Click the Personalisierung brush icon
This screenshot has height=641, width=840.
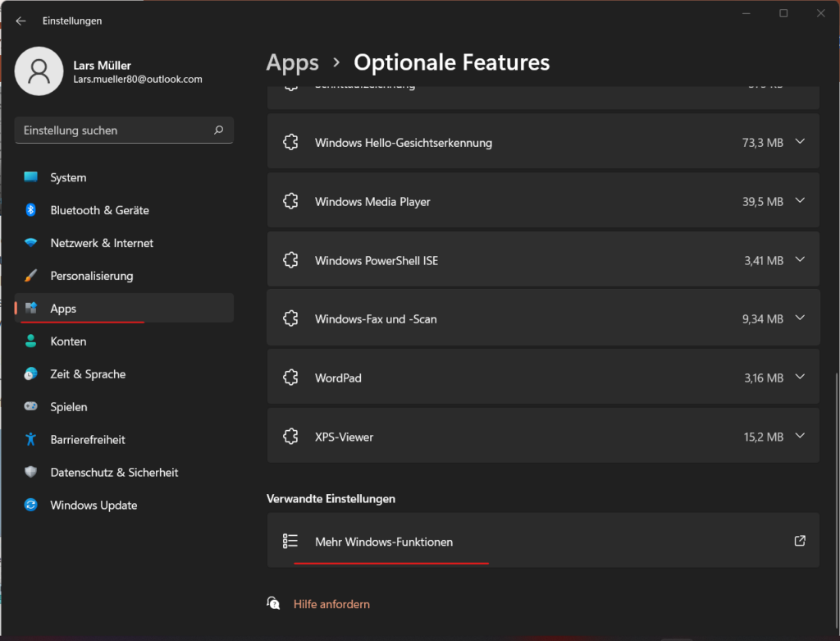click(x=30, y=276)
